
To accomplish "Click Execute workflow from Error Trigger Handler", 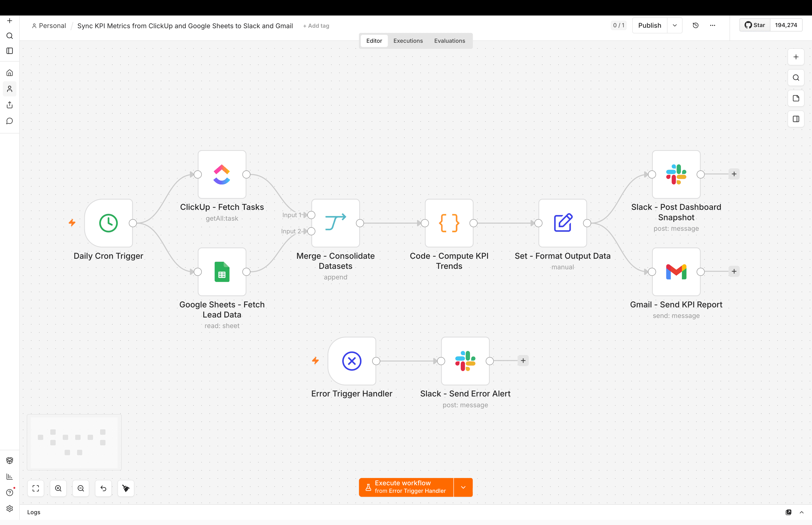I will 406,487.
